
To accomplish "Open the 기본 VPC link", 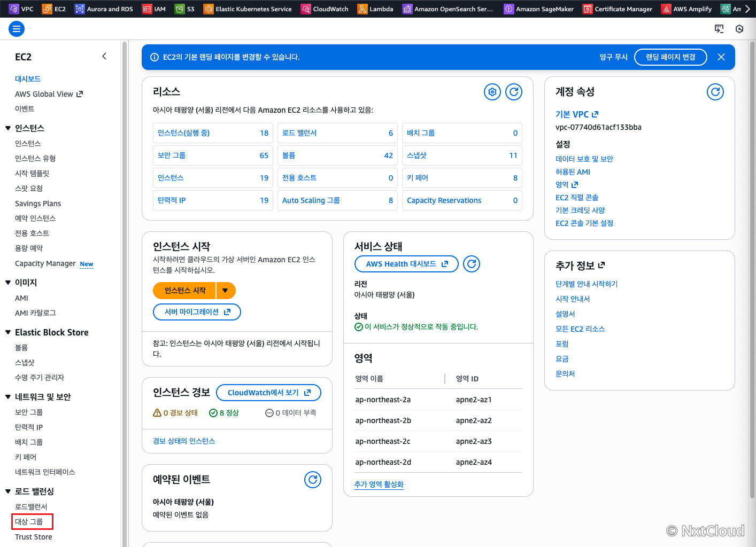I will [577, 114].
